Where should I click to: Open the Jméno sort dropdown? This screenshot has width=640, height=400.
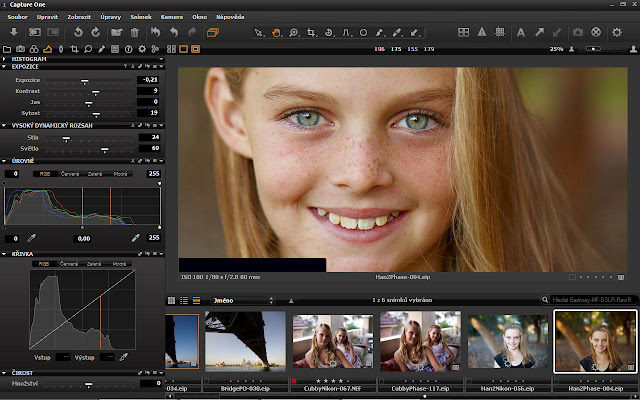tap(240, 300)
